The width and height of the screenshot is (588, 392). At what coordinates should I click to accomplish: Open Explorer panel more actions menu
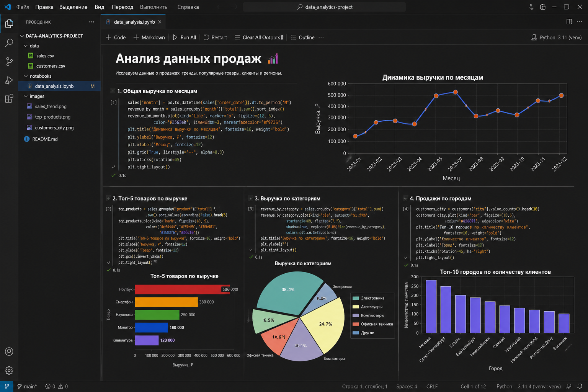click(91, 22)
